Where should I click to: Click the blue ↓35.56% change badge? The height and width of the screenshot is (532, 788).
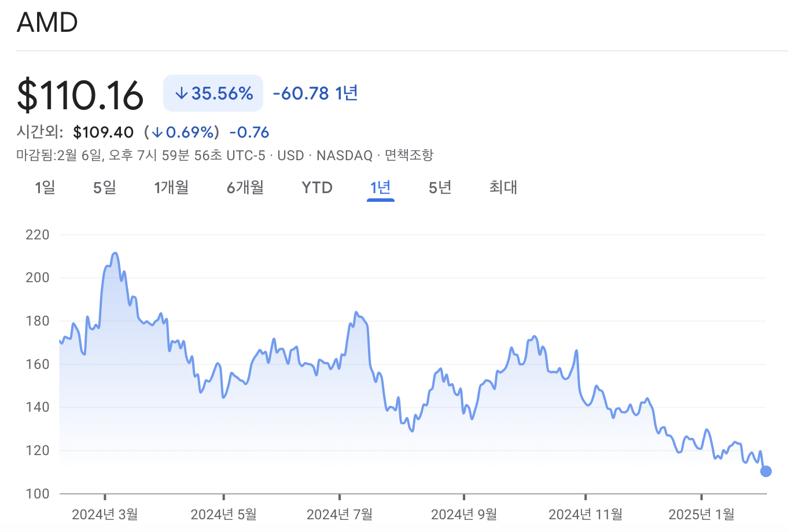(x=213, y=92)
